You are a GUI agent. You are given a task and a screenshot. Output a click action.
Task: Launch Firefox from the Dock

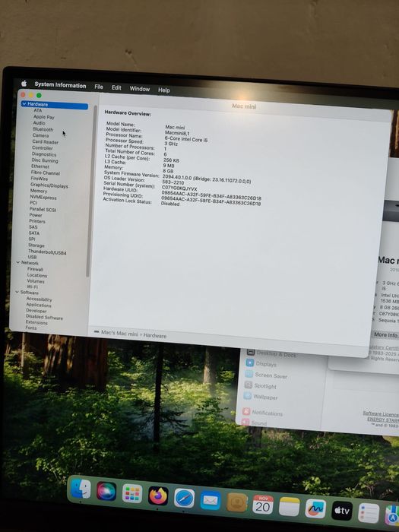[x=158, y=496]
